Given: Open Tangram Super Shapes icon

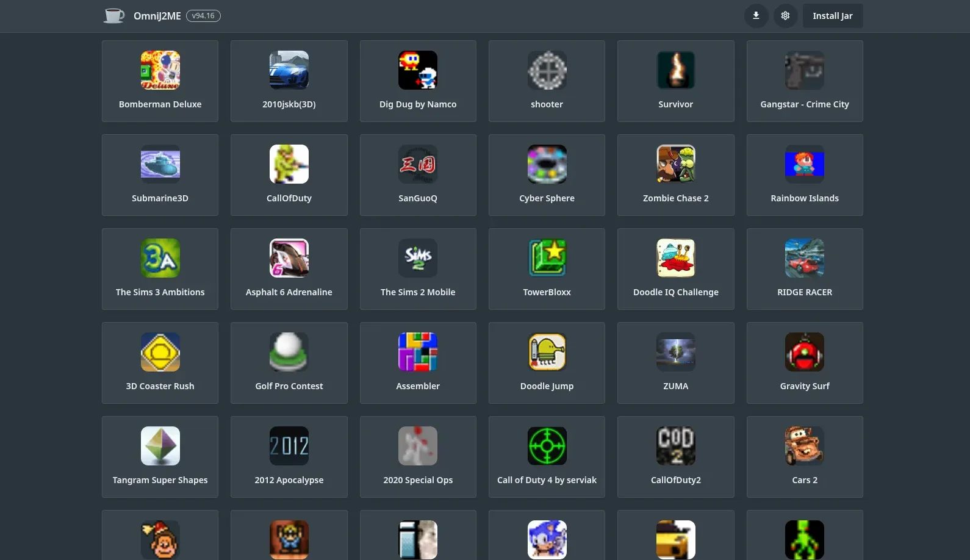Looking at the screenshot, I should pos(160,446).
